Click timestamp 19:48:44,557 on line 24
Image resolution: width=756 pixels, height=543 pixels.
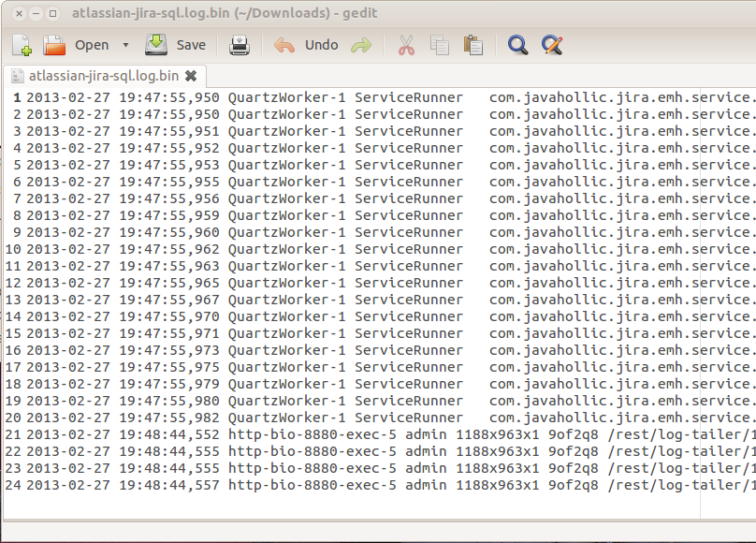pyautogui.click(x=169, y=486)
